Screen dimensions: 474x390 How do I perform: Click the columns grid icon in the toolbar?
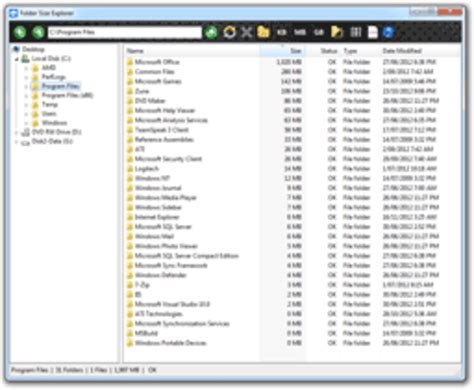click(x=356, y=32)
